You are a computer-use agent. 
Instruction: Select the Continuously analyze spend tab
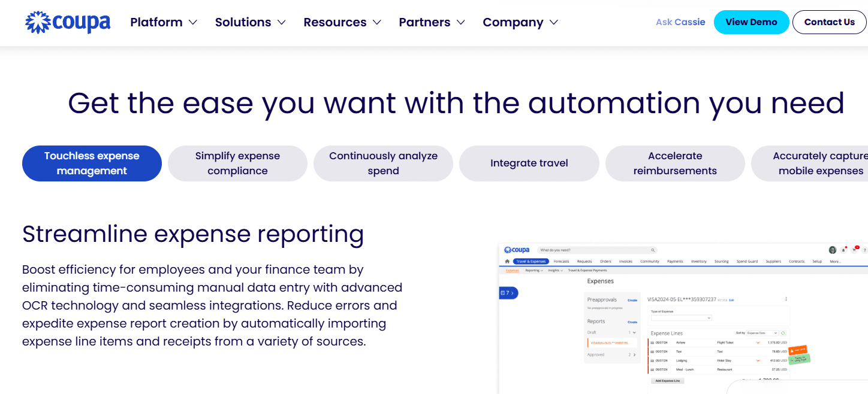383,163
